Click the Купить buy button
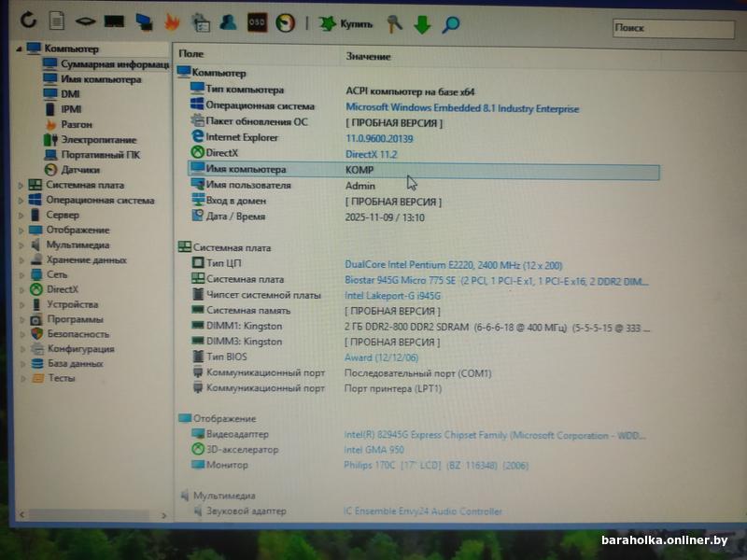Viewport: 747px width, 560px height. click(x=345, y=23)
